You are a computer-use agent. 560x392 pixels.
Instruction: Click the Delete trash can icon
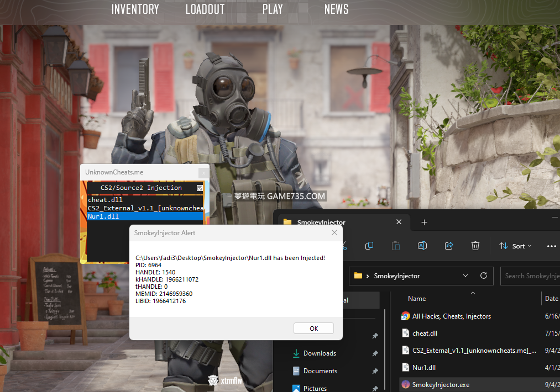tap(475, 246)
